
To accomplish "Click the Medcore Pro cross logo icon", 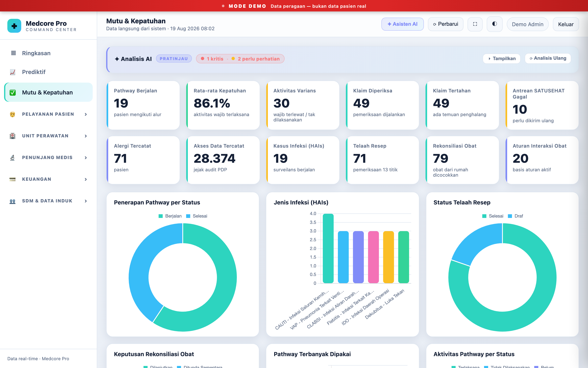I will (x=14, y=26).
